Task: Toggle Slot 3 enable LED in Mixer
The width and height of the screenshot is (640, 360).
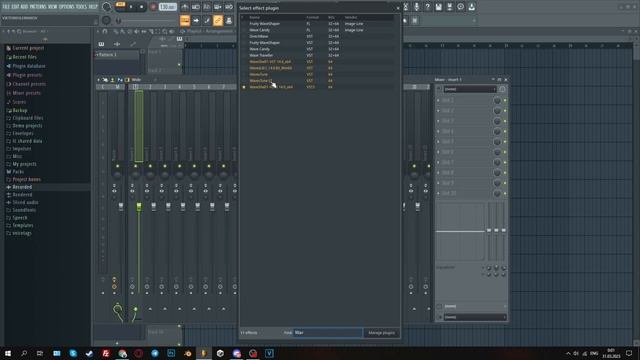Action: [x=505, y=121]
